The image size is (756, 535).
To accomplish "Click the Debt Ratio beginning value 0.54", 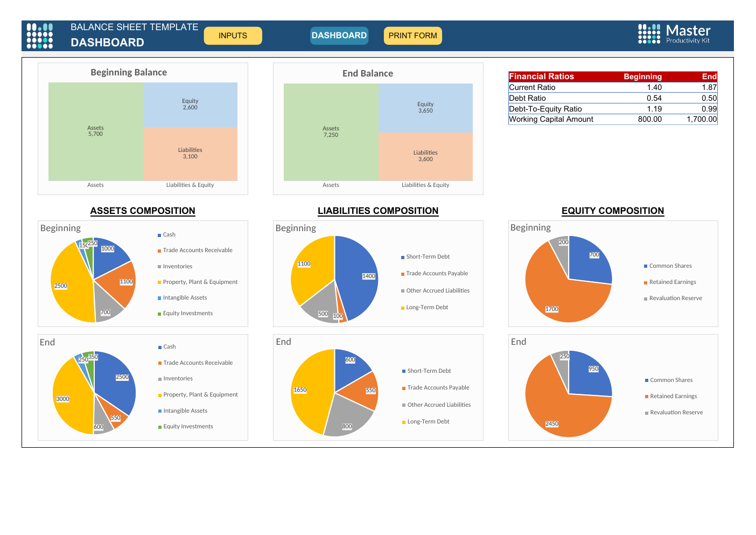I will click(654, 98).
